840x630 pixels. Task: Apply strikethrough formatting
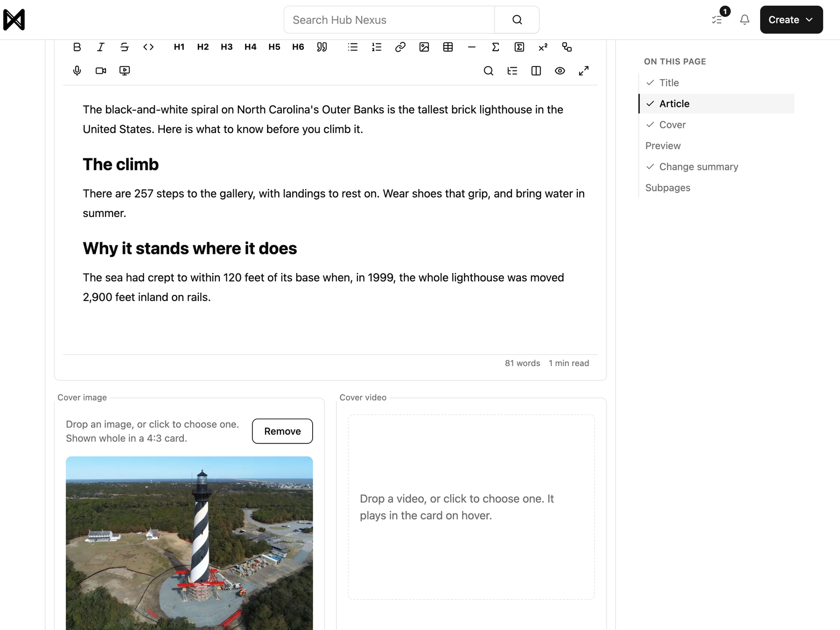pyautogui.click(x=125, y=47)
